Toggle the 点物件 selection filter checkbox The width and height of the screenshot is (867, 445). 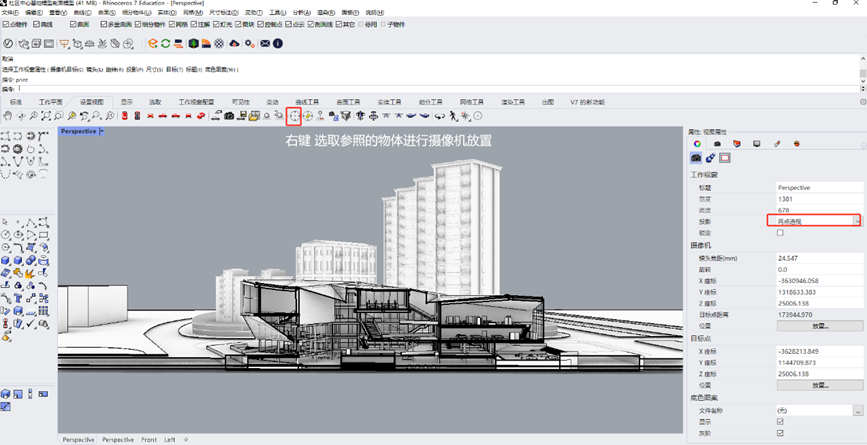pos(6,24)
